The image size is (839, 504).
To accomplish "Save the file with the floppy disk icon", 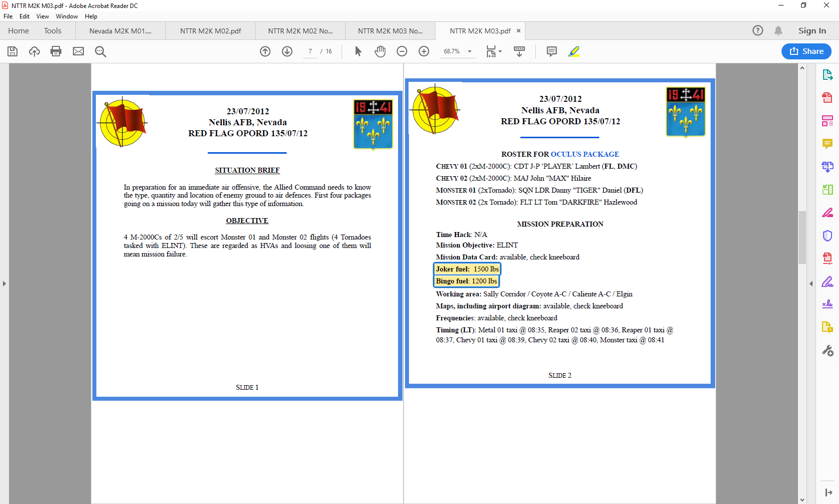I will point(12,51).
